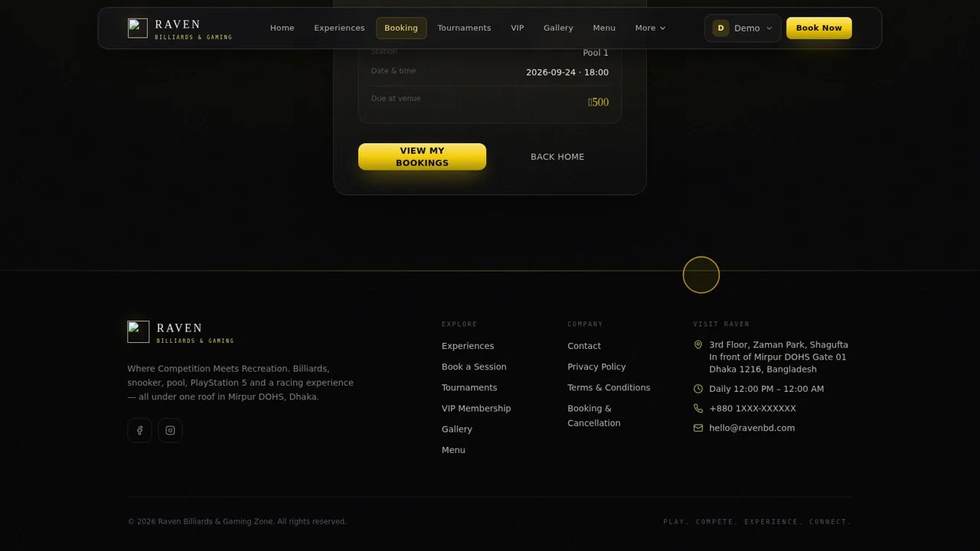Open the Demo account dropdown
Viewport: 980px width, 551px height.
point(743,28)
